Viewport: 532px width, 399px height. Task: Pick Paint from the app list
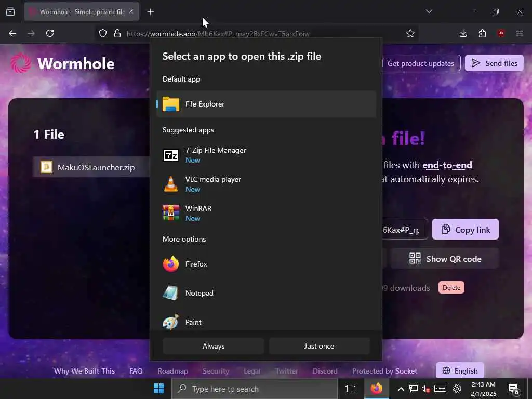click(x=267, y=322)
